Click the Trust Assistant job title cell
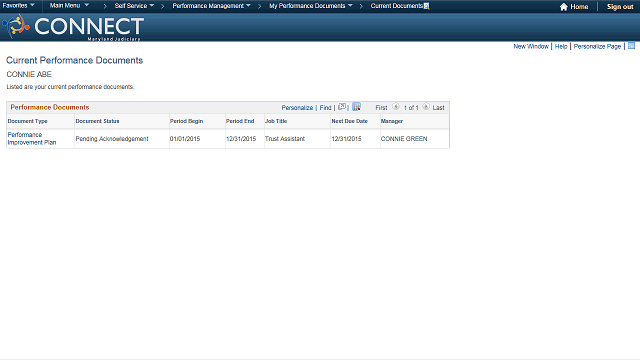 [x=285, y=139]
